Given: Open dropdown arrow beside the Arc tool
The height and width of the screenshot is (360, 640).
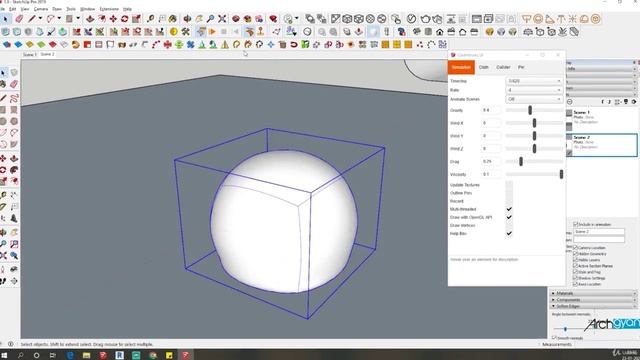Looking at the screenshot, I should tap(59, 18).
